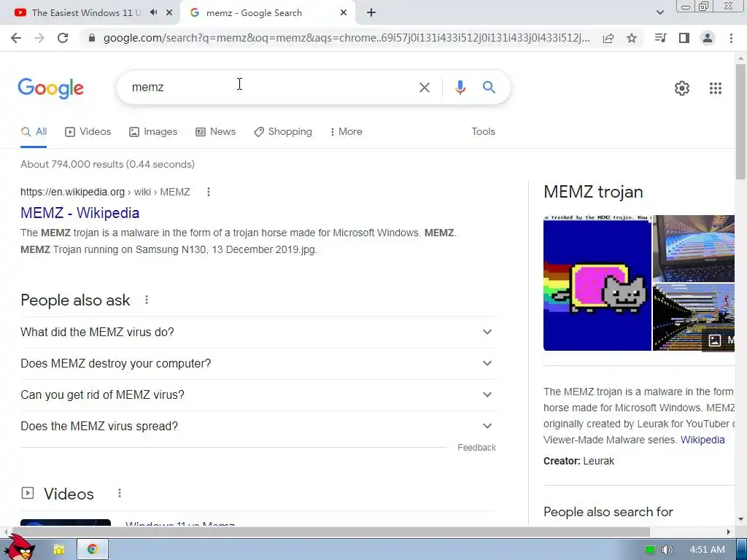The width and height of the screenshot is (747, 560).
Task: Open Google apps grid
Action: (715, 88)
